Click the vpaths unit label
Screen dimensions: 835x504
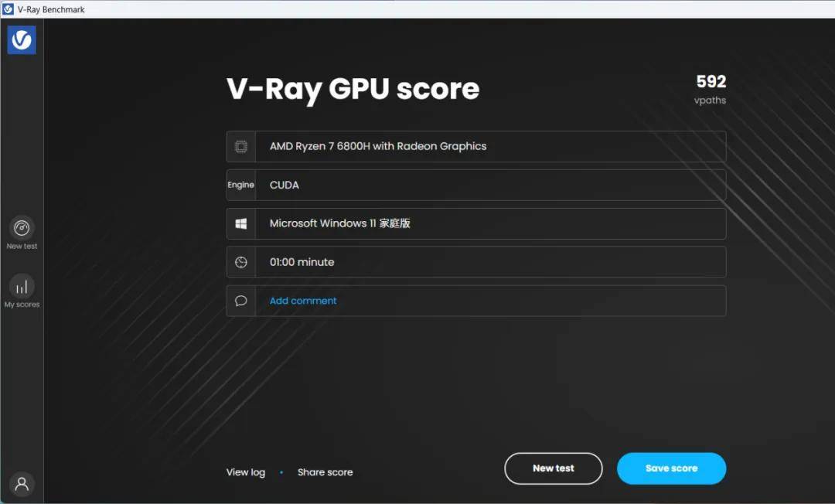click(710, 100)
